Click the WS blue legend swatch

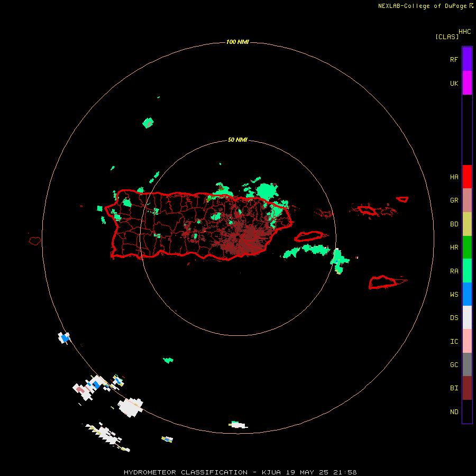pos(467,294)
